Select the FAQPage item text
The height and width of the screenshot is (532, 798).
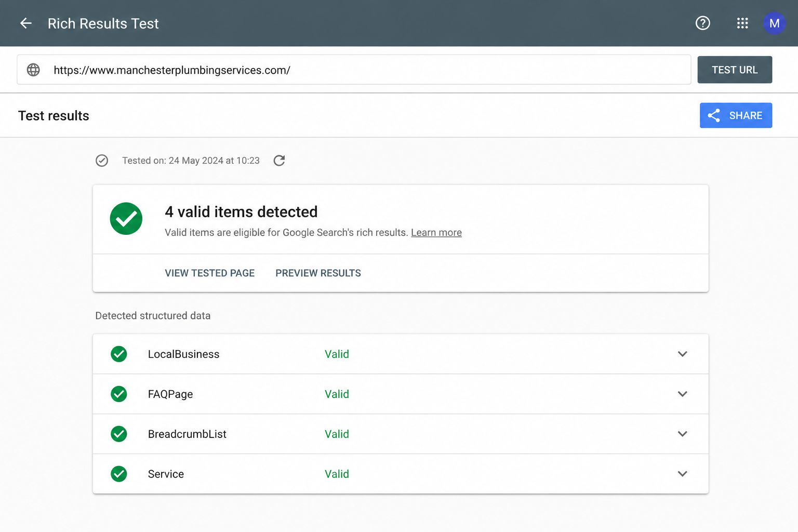point(170,394)
